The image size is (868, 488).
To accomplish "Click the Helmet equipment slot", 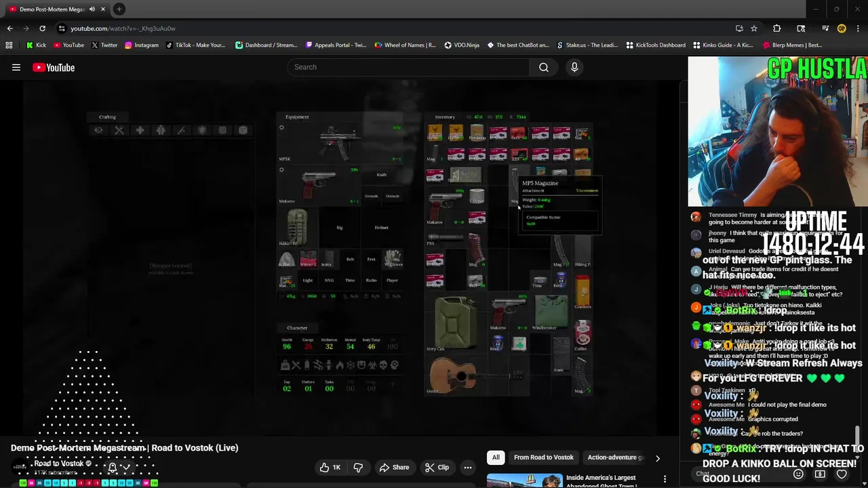I will 382,227.
